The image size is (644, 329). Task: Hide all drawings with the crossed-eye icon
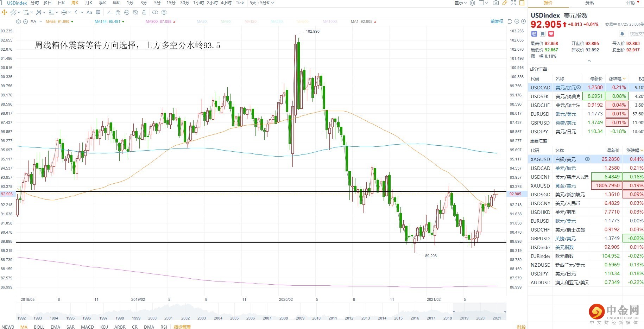135,12
